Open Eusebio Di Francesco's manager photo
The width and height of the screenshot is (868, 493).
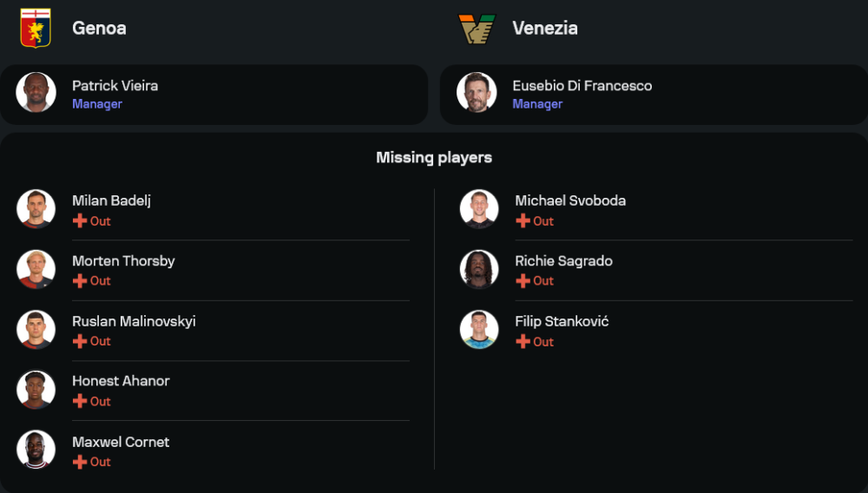(x=477, y=93)
